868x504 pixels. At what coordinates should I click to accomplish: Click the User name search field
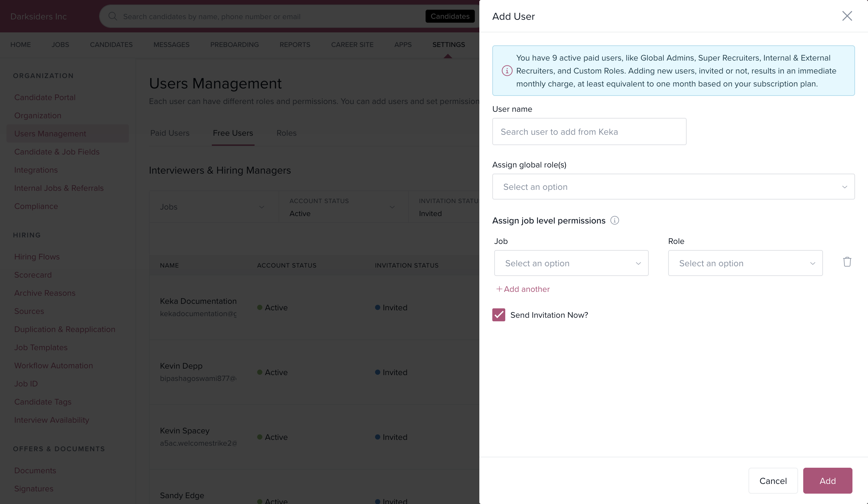click(x=589, y=132)
